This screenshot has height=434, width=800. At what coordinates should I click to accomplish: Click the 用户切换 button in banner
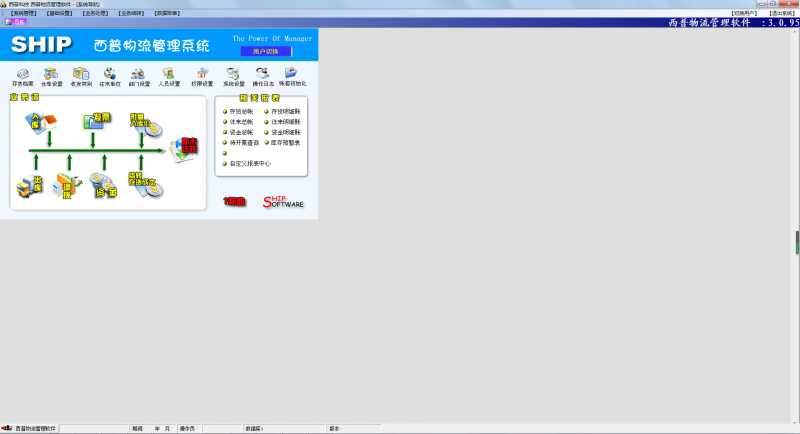tap(266, 50)
